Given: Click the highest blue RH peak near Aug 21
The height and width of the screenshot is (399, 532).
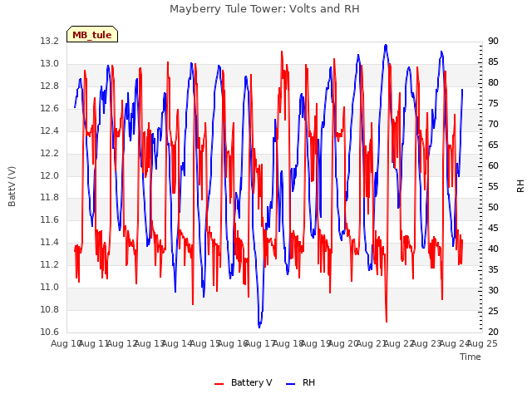Looking at the screenshot, I should 386,46.
